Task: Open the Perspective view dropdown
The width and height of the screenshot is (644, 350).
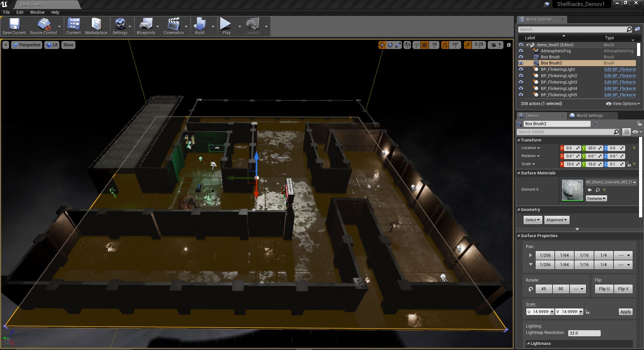Action: (x=26, y=45)
